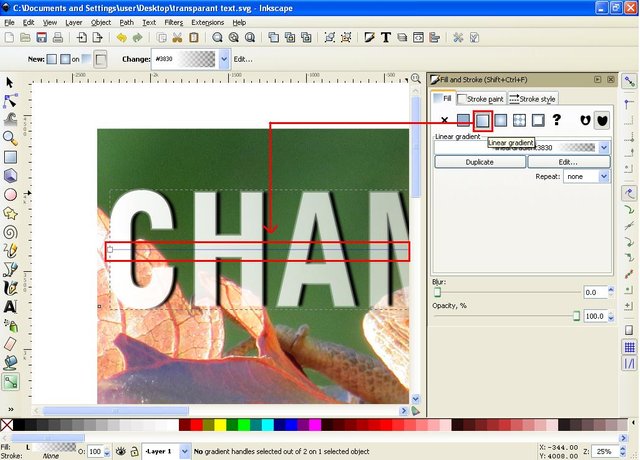Click the Blur slider handle

[437, 292]
